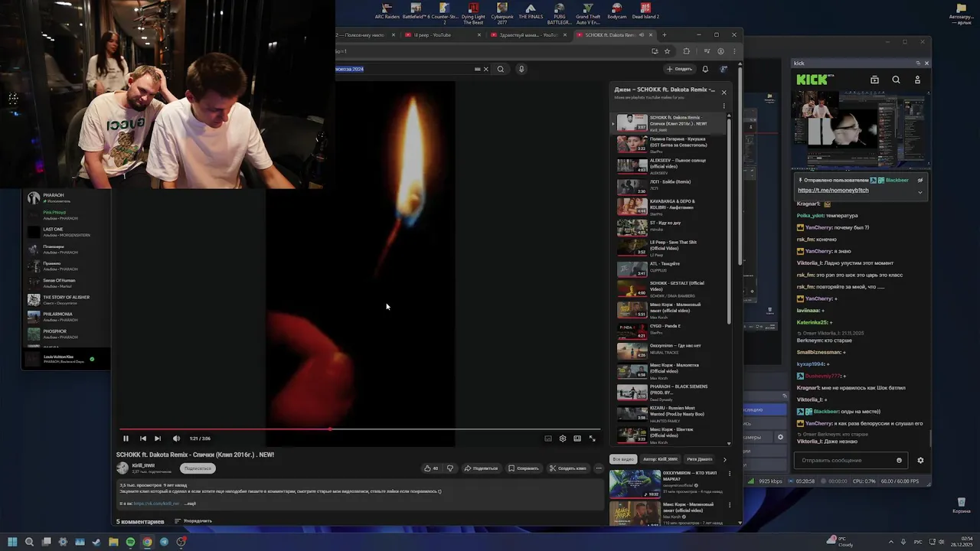The image size is (980, 551).
Task: Expand description with ...ещё
Action: click(x=191, y=504)
